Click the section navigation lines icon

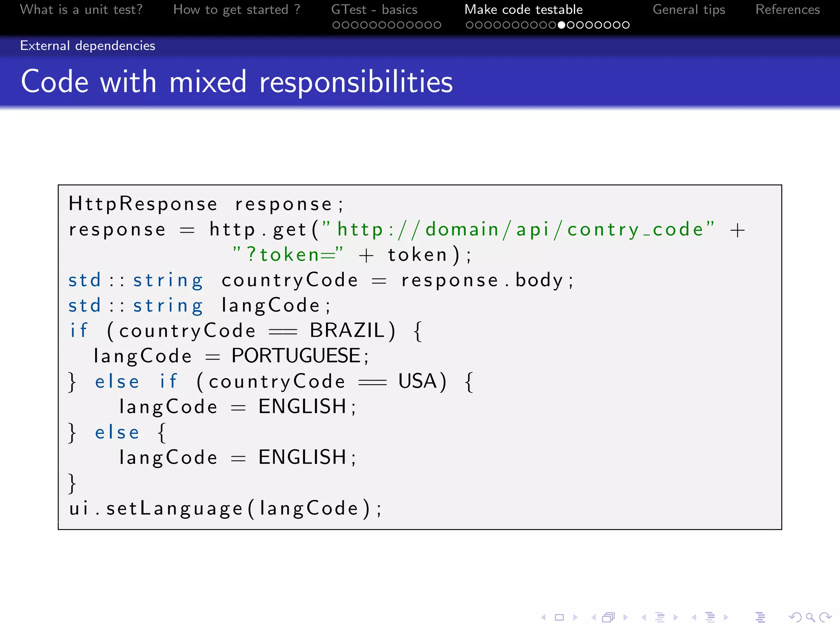[710, 617]
